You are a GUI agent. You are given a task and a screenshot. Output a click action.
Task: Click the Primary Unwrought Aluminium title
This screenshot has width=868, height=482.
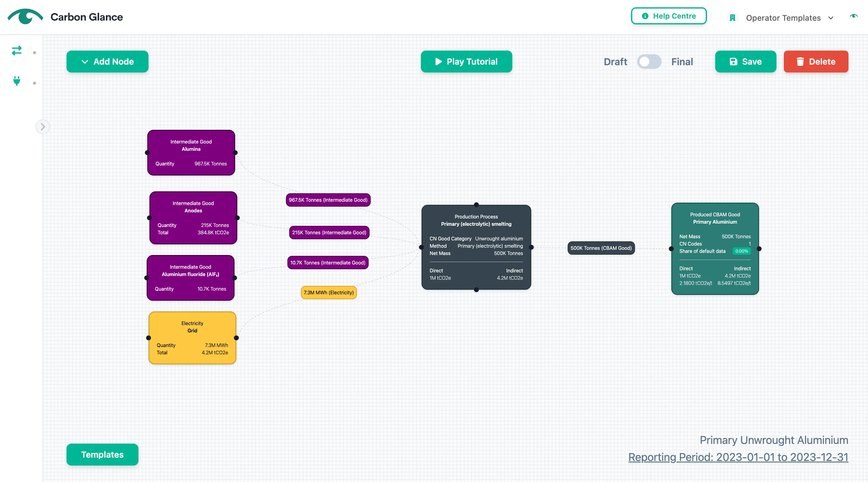pos(774,440)
